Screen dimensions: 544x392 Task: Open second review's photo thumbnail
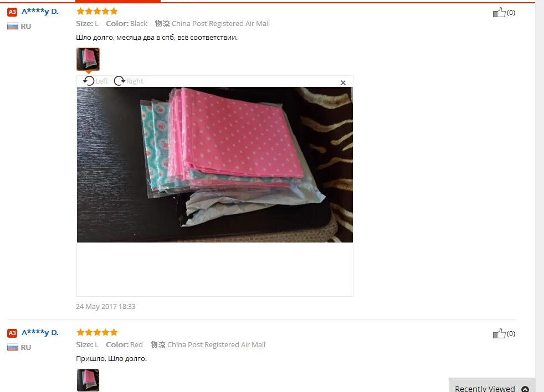(x=88, y=380)
